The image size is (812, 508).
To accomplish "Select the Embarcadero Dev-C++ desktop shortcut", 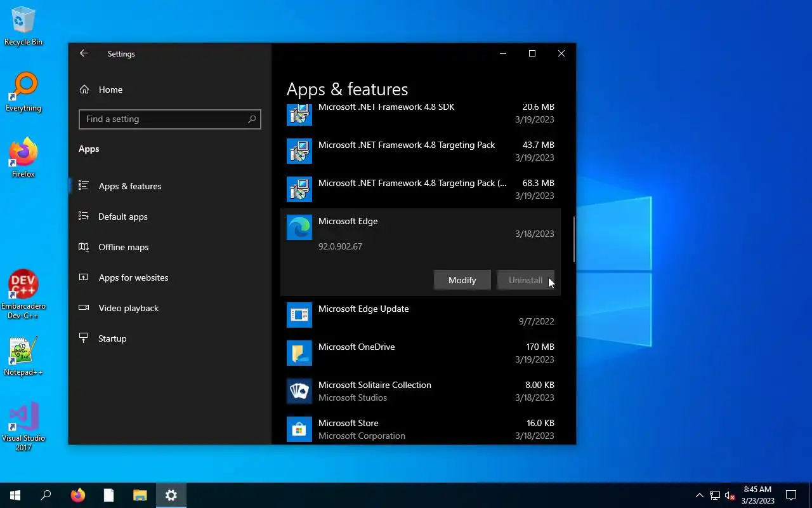I will (23, 294).
